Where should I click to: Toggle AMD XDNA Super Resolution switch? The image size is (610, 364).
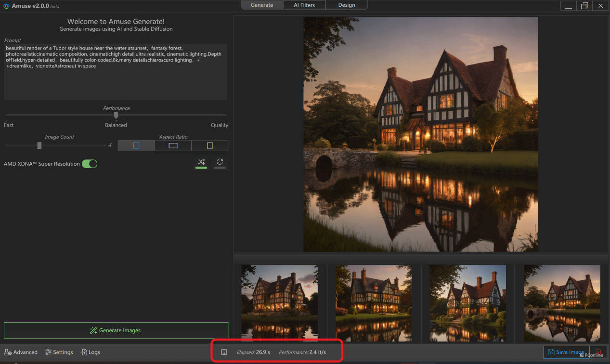[x=90, y=164]
